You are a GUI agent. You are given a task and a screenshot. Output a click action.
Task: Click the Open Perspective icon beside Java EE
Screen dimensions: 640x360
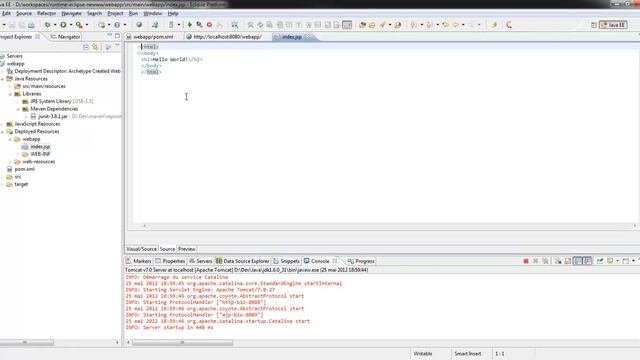pyautogui.click(x=594, y=25)
